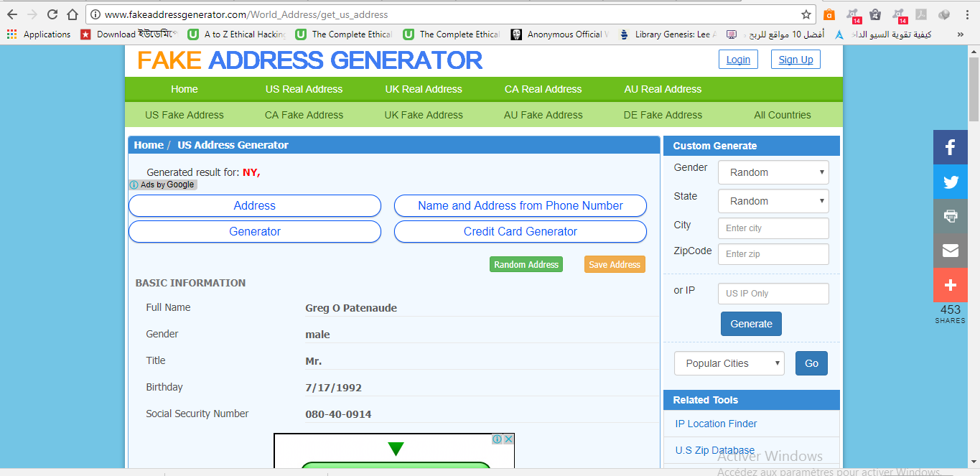Select CA Fake Address submenu

[x=304, y=115]
